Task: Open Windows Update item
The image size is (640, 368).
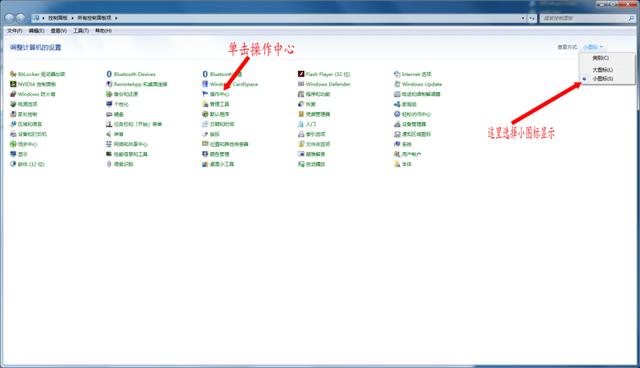Action: coord(418,84)
